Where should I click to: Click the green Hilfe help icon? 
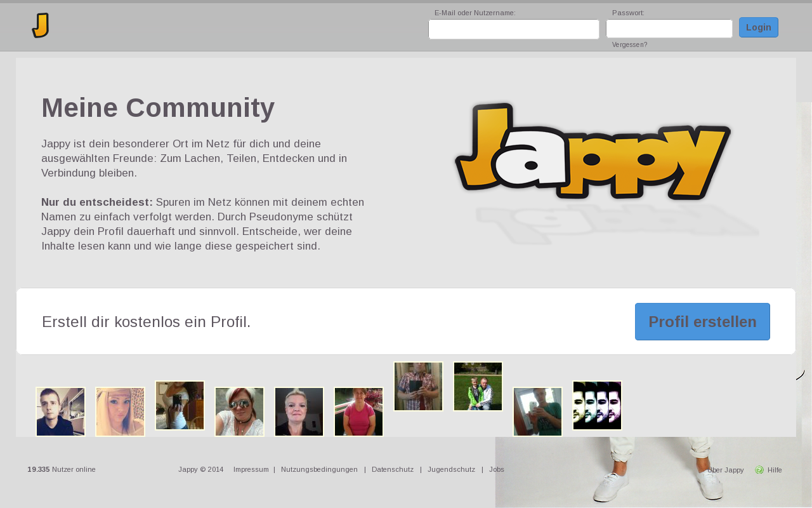coord(759,470)
